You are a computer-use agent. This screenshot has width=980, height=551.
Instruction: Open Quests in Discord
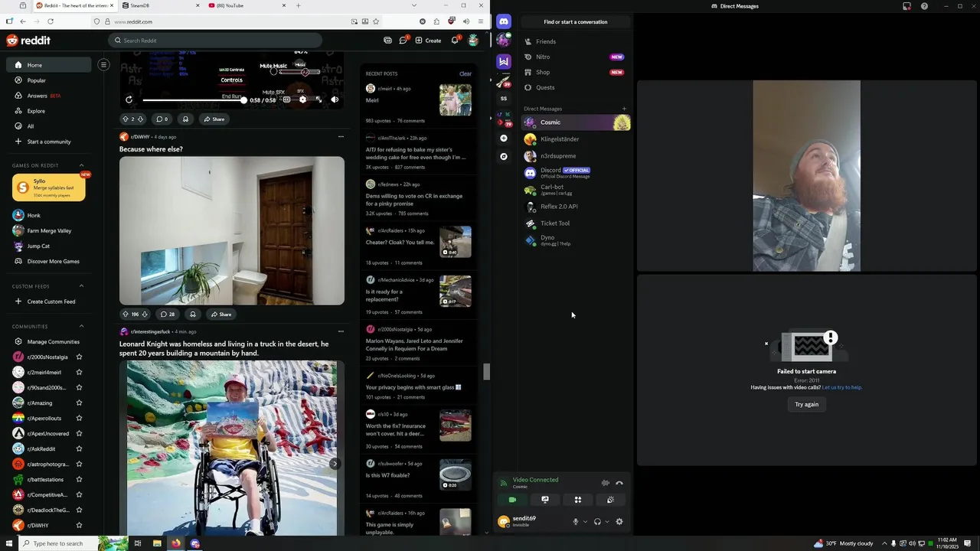tap(576, 87)
